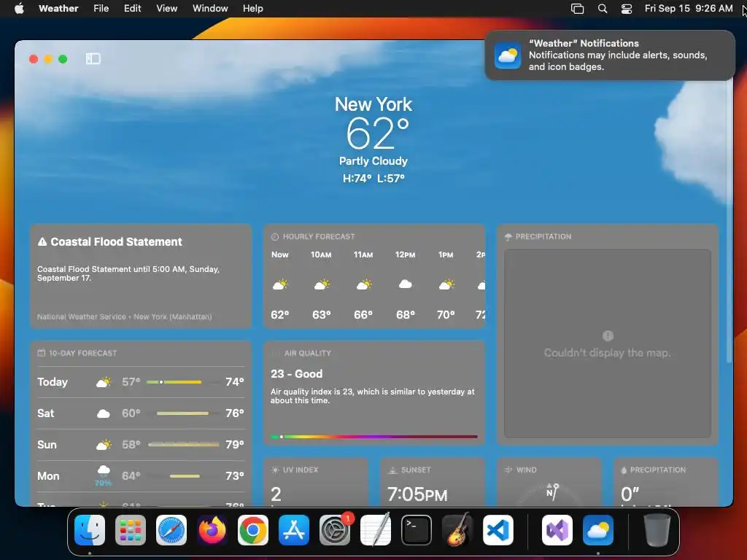
Task: Click the Precipitation droplet icon
Action: coord(624,470)
